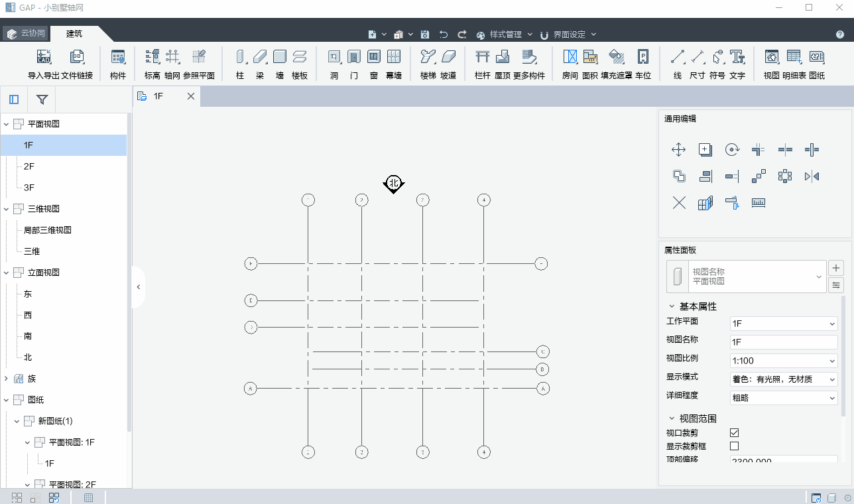Screen dimensions: 854x504
Task: Open the 明细表 schedule tool
Action: click(794, 64)
